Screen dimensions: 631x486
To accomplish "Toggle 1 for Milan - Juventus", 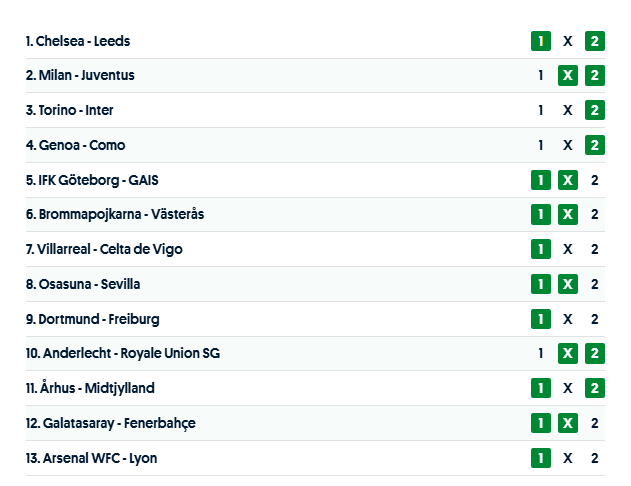I will coord(541,75).
